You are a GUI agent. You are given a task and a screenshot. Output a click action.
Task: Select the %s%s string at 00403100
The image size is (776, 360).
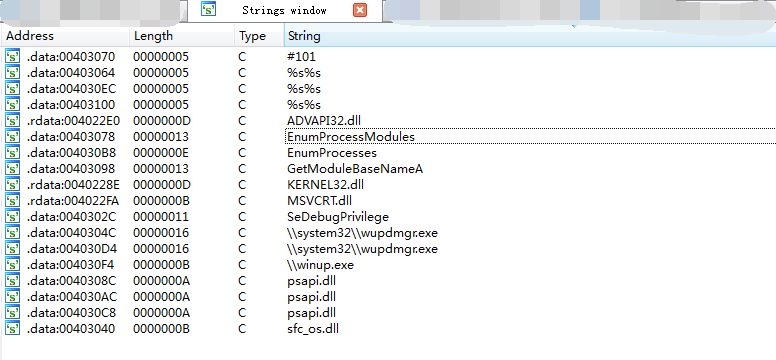coord(304,104)
